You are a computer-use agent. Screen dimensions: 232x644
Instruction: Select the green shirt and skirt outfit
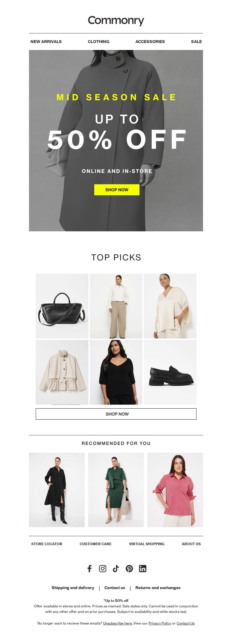[x=116, y=490]
